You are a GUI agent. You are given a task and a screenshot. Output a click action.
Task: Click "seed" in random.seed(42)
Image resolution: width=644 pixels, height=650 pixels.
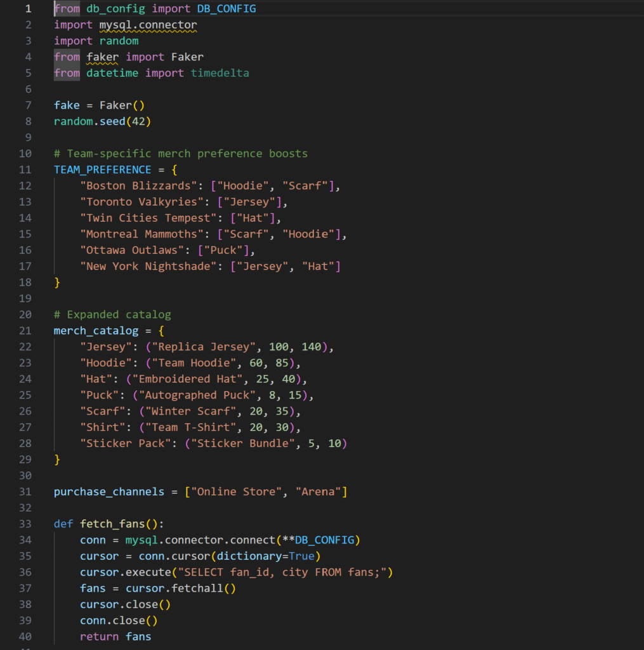112,121
